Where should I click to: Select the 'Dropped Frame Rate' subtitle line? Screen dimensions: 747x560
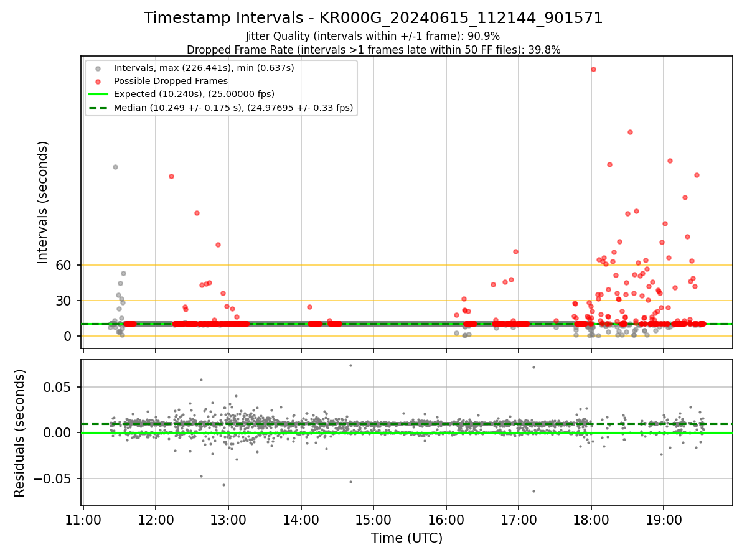[x=374, y=50]
